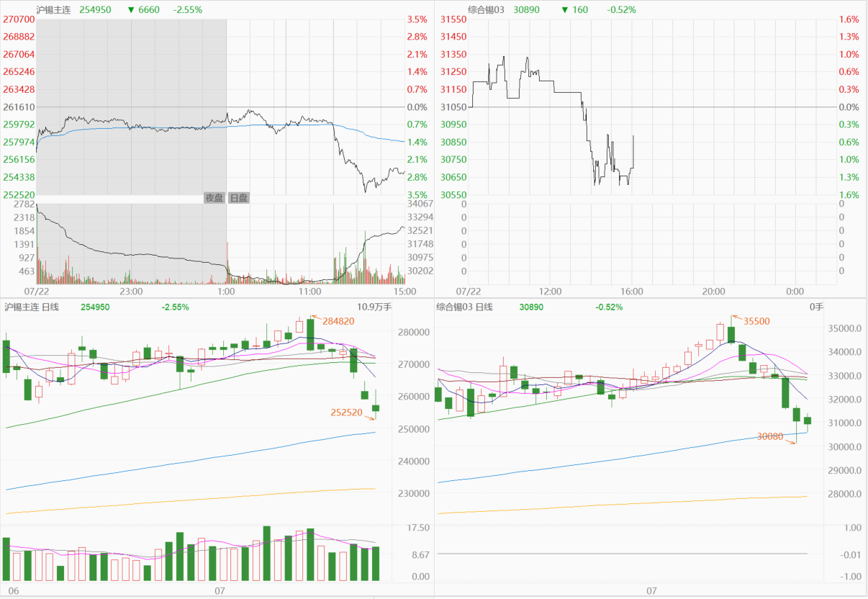Viewport: 868px width, 599px height.
Task: Click the 1:00 time axis label
Action: pyautogui.click(x=226, y=292)
